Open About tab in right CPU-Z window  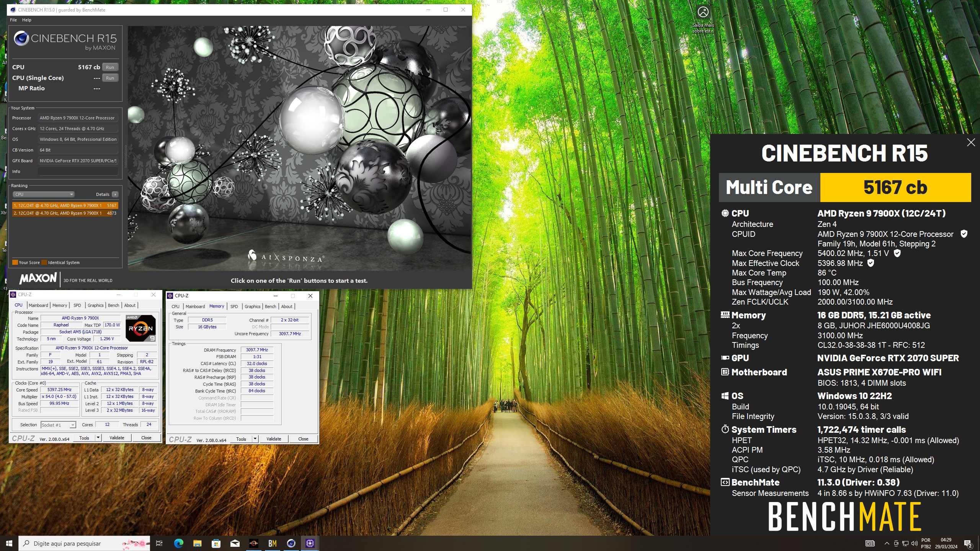point(287,306)
